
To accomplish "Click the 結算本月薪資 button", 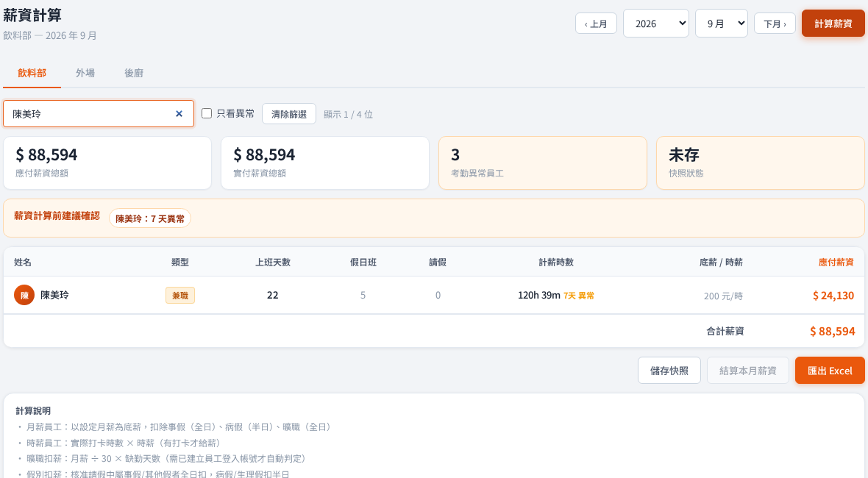I will (x=748, y=371).
